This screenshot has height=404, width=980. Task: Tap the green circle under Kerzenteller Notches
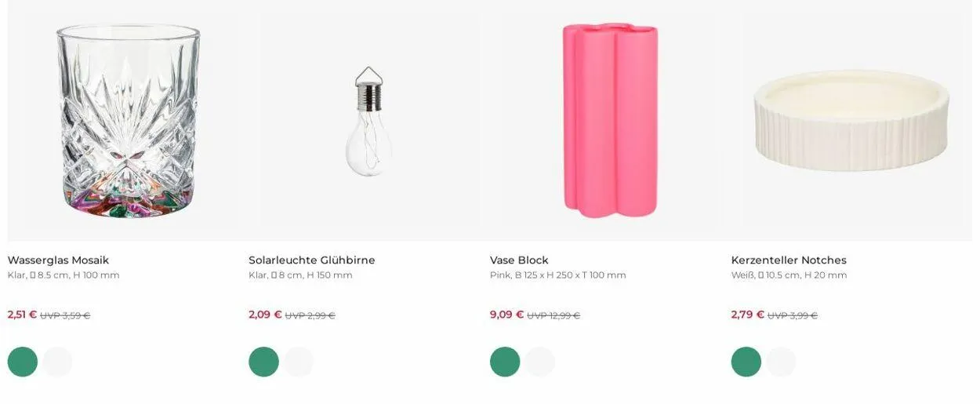746,362
